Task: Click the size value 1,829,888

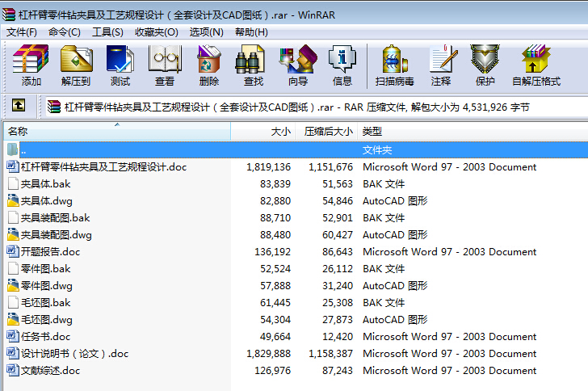Action: (x=268, y=354)
